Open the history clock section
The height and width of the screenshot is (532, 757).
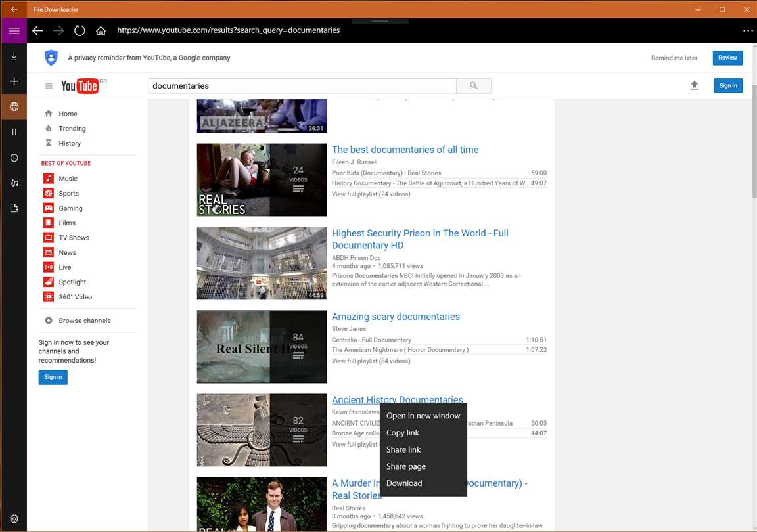(x=14, y=158)
